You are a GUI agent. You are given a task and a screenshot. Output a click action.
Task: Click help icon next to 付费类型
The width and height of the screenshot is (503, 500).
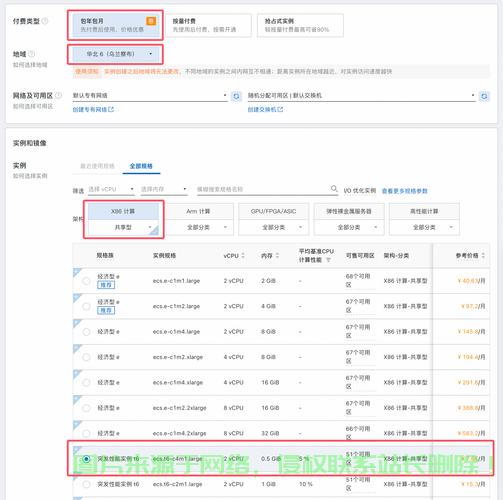coord(45,21)
